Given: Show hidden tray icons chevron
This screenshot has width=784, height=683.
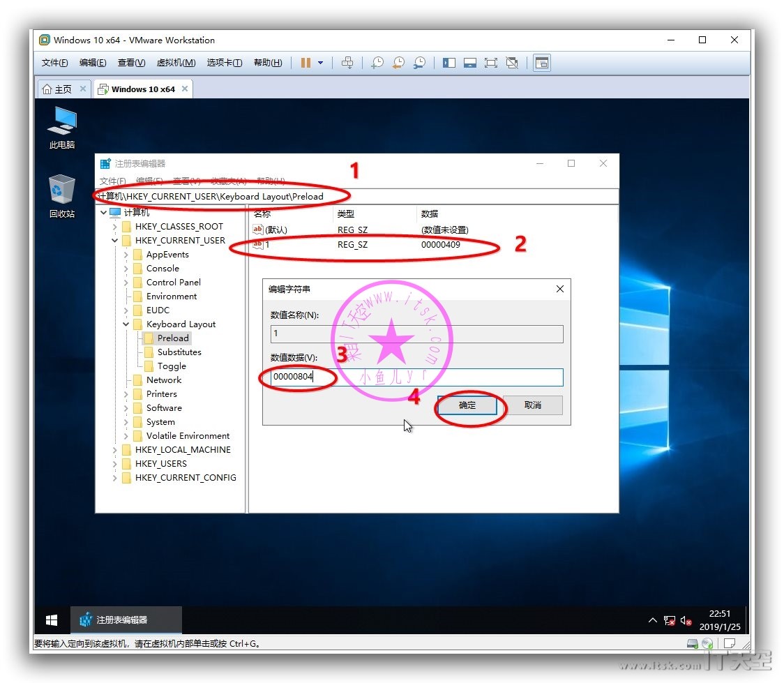Looking at the screenshot, I should pyautogui.click(x=652, y=620).
